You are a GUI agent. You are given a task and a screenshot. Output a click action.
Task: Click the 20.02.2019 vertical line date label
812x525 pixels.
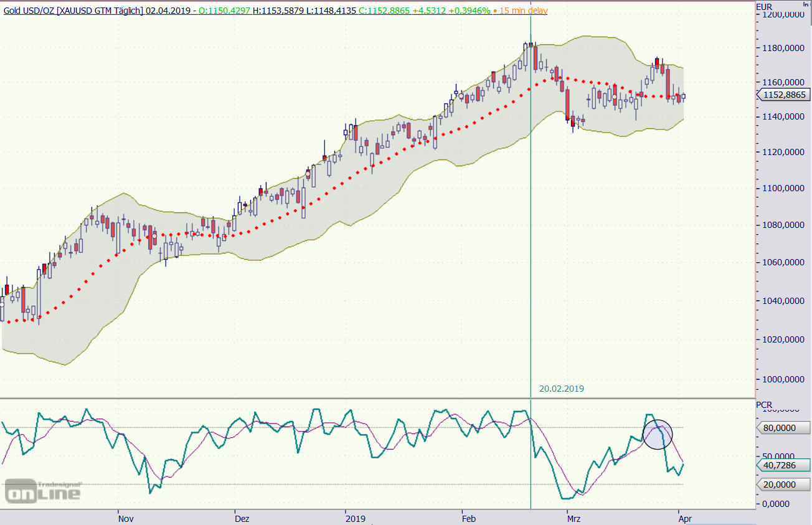(561, 389)
